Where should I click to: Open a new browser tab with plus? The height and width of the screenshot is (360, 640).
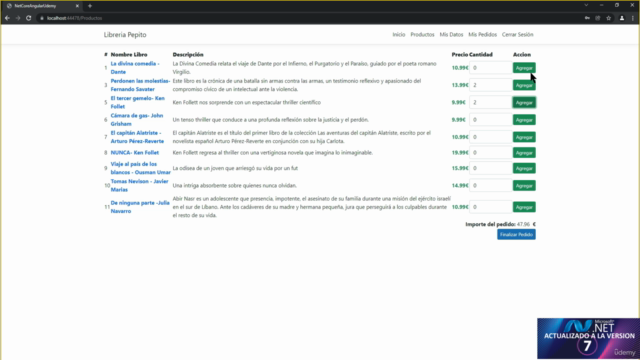coord(90,6)
